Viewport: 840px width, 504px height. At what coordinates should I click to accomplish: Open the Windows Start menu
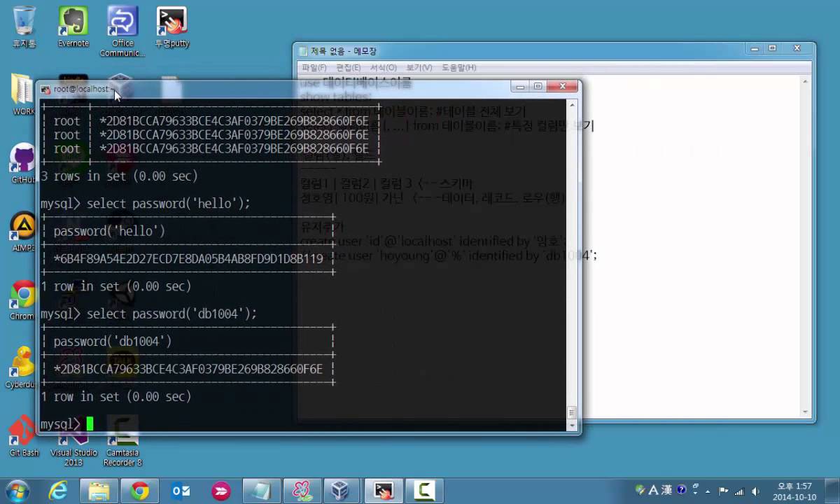[17, 491]
